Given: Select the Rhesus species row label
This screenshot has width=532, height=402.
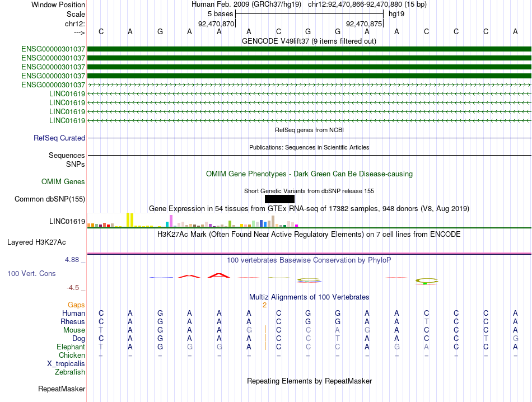Looking at the screenshot, I should pos(73,321).
